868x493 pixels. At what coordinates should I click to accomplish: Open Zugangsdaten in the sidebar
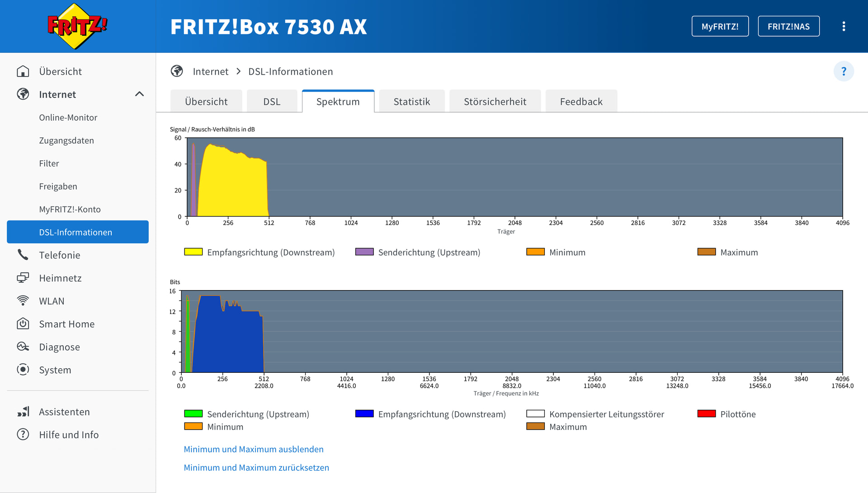(78, 141)
